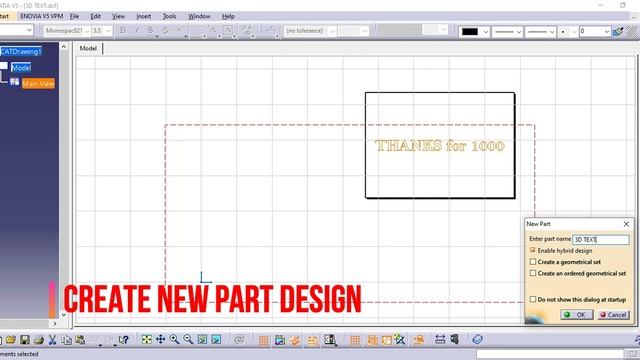Select Main View in the tree
The image size is (640, 360).
(x=38, y=83)
